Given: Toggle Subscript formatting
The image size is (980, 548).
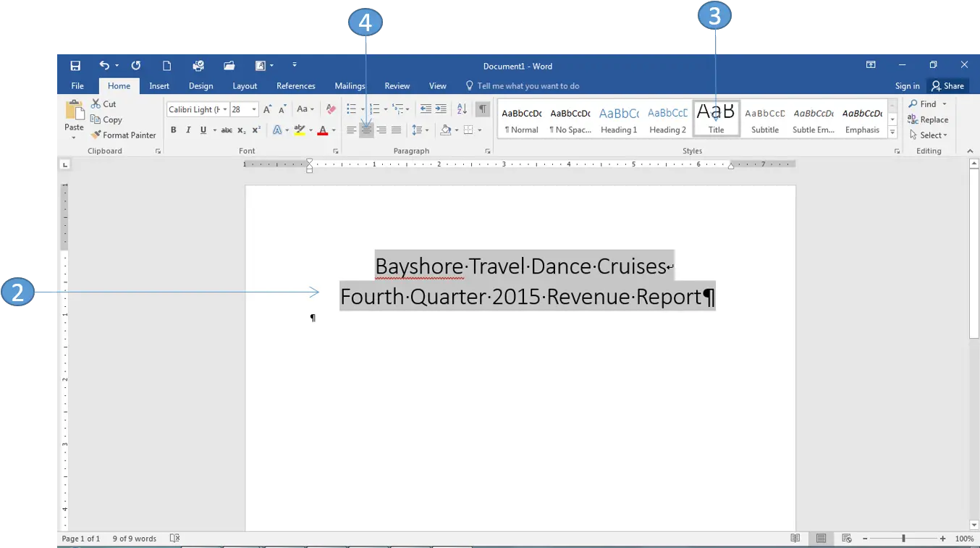Looking at the screenshot, I should [242, 130].
